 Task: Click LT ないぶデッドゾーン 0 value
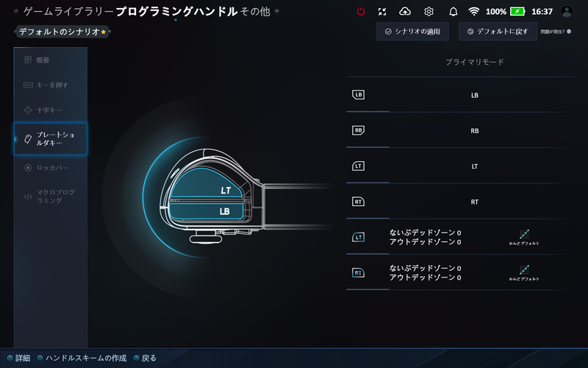click(426, 233)
